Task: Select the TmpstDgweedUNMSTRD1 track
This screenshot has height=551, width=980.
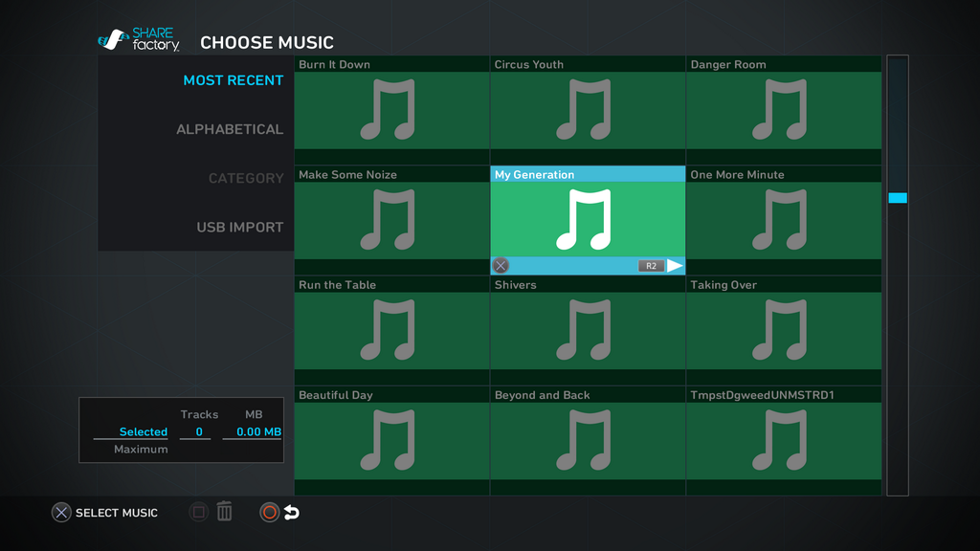Action: 783,440
